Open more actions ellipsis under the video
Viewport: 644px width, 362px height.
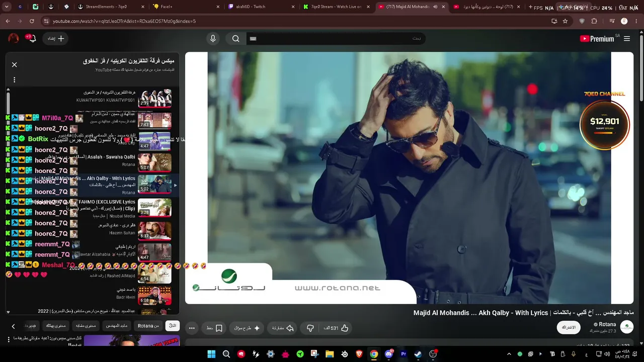[192, 328]
